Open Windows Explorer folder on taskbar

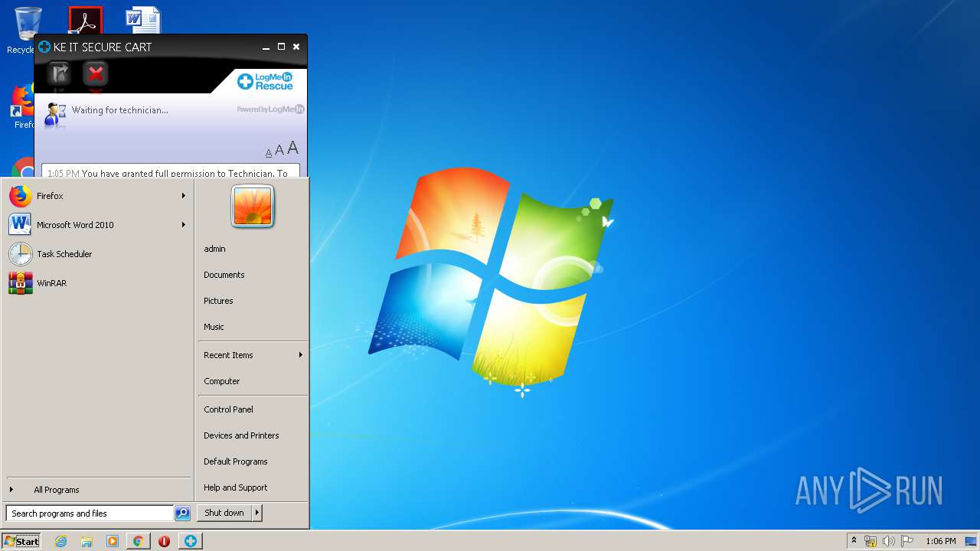(87, 541)
